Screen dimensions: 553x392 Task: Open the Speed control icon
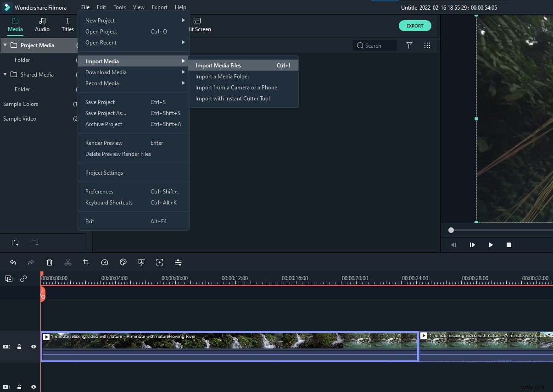(x=105, y=262)
